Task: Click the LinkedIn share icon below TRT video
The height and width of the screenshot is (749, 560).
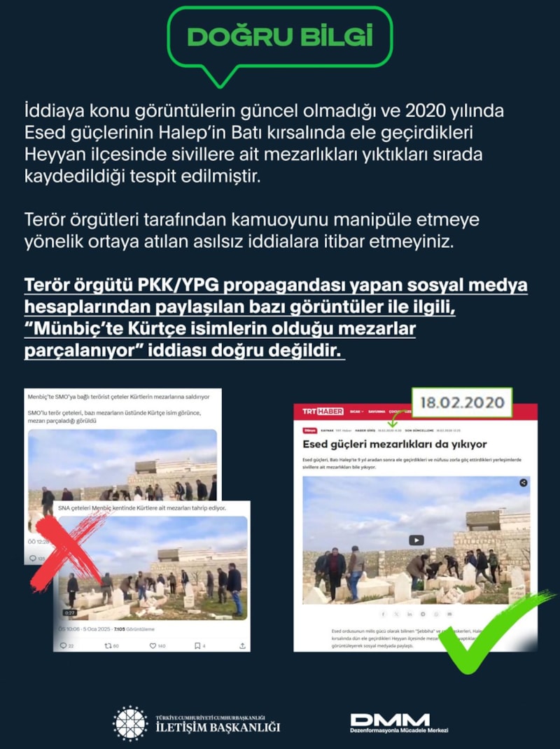Action: pos(409,614)
